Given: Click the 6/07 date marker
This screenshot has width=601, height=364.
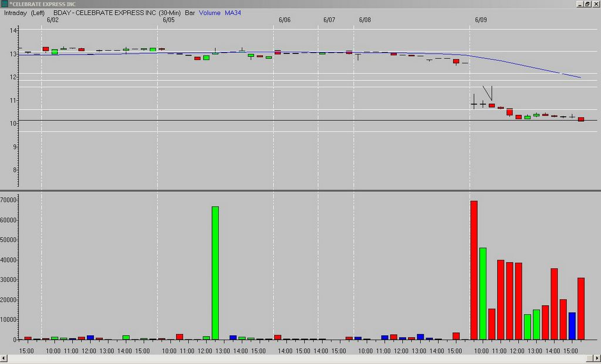Looking at the screenshot, I should coord(329,20).
